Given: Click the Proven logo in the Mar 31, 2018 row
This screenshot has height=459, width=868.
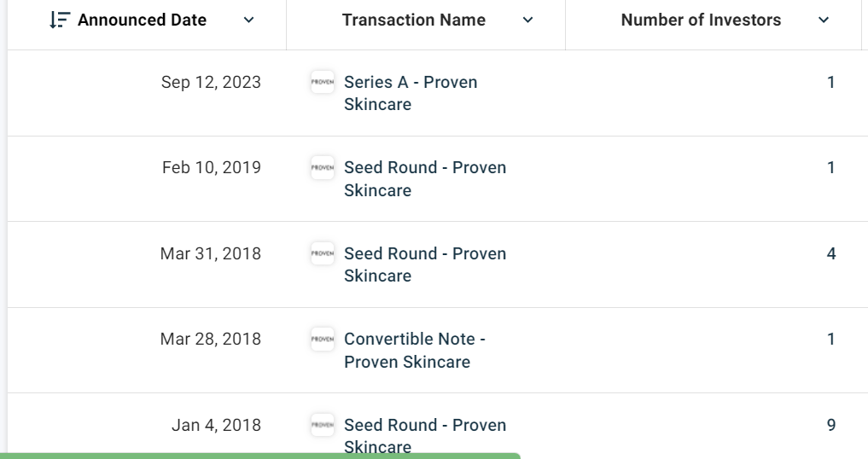Looking at the screenshot, I should pos(323,253).
